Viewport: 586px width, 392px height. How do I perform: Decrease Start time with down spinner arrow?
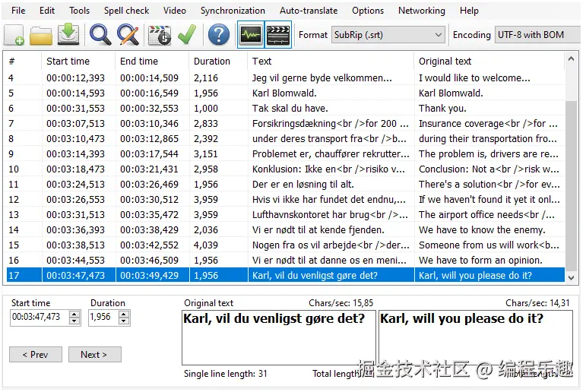point(74,321)
